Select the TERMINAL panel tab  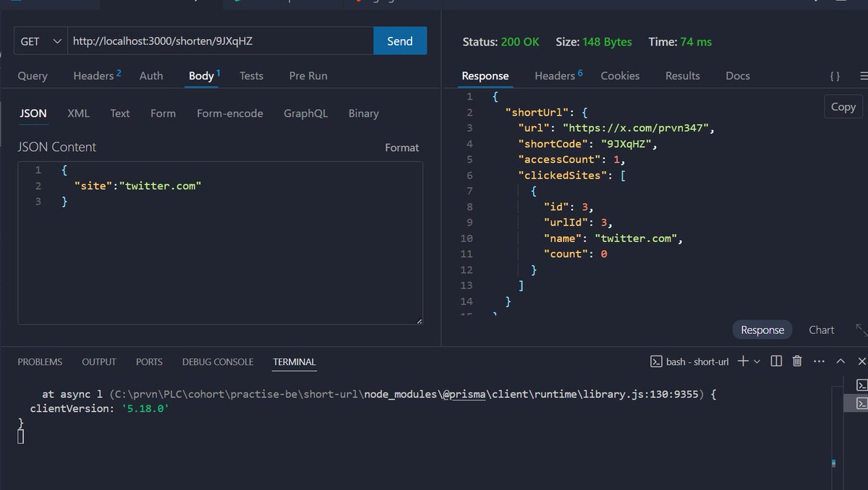click(x=294, y=362)
